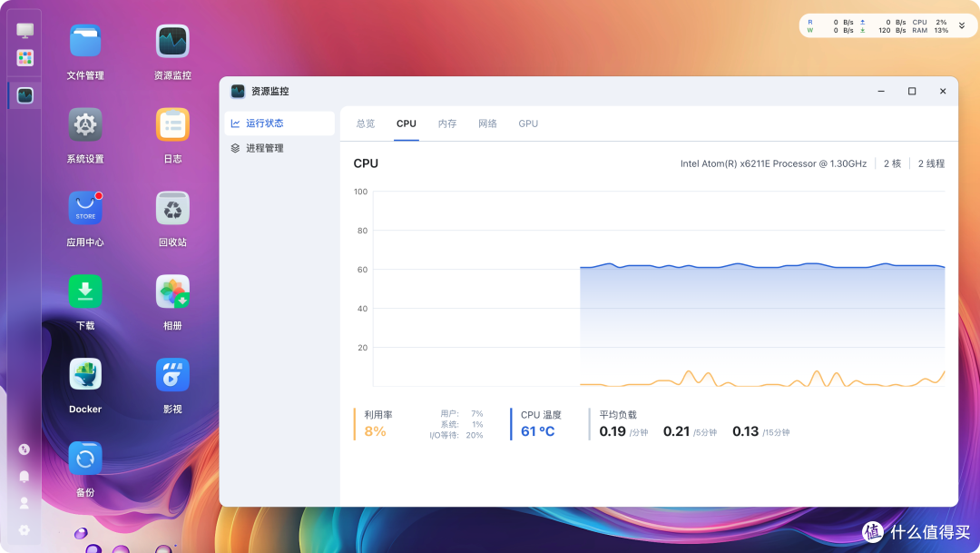Click the Intel Atom processor name text
The width and height of the screenshot is (980, 553).
tap(773, 163)
